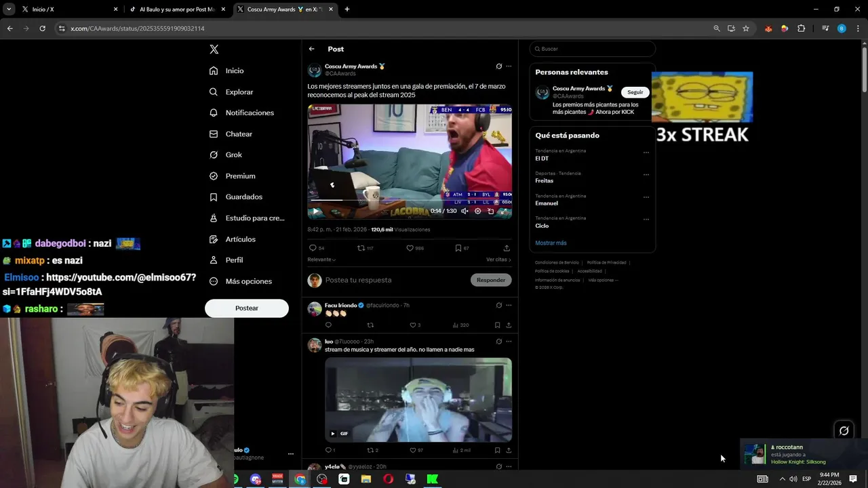Image resolution: width=868 pixels, height=488 pixels.
Task: Open more options on Coscu Army Awards post
Action: click(509, 66)
